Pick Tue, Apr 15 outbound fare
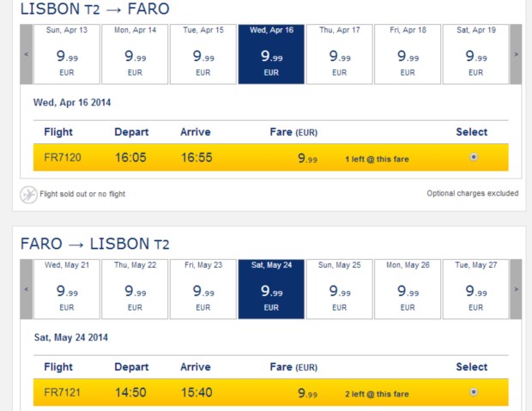 point(203,54)
